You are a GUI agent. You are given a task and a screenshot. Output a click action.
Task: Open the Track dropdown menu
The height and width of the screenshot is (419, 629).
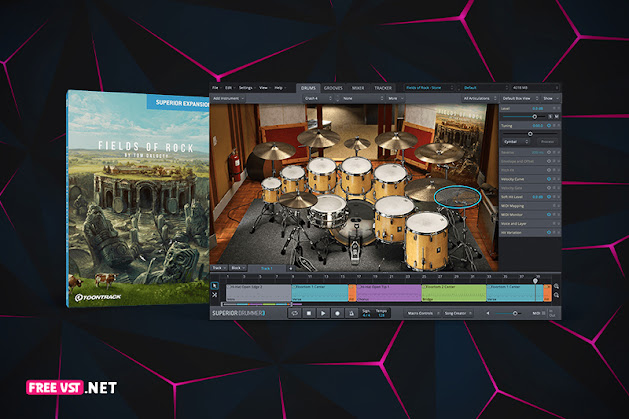[x=219, y=268]
